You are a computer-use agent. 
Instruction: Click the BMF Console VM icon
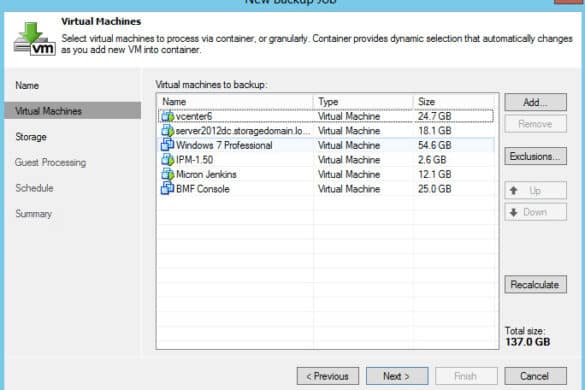click(x=168, y=189)
